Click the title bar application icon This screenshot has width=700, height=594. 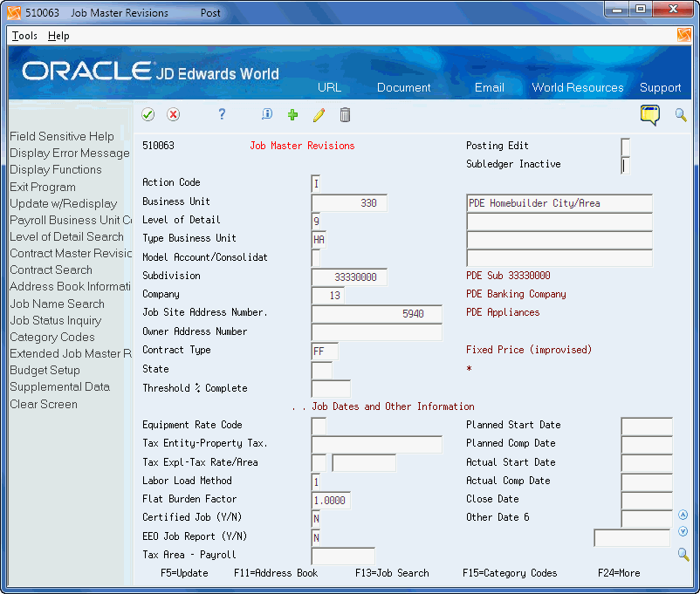[14, 12]
